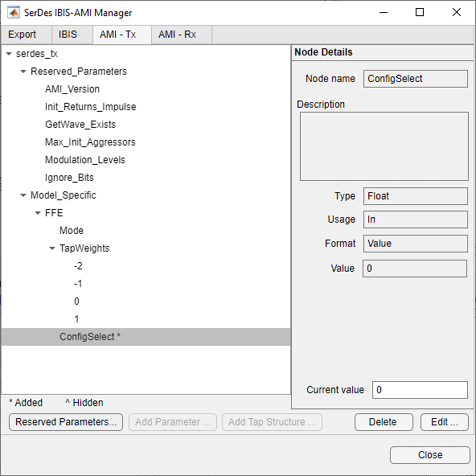Click the MATLAB logo icon in title bar
476x476 pixels.
click(13, 12)
